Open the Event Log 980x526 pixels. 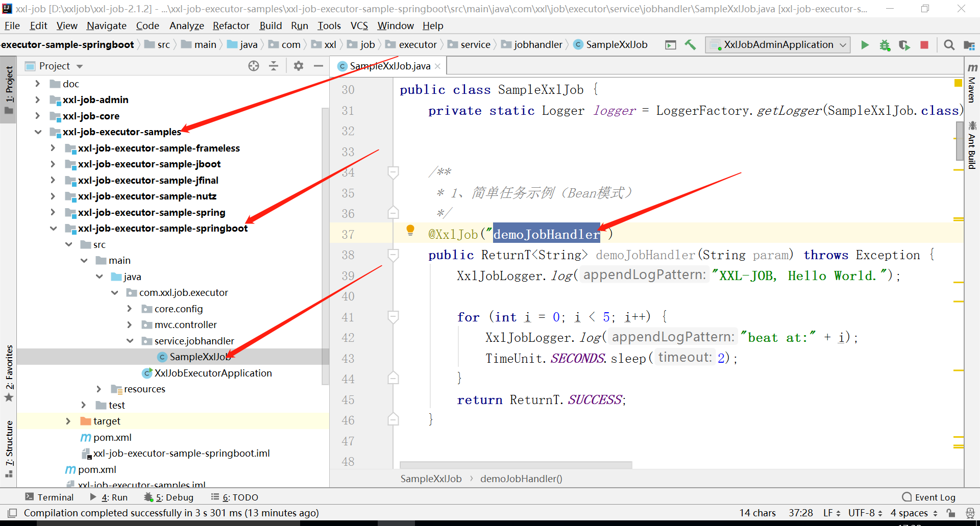929,497
